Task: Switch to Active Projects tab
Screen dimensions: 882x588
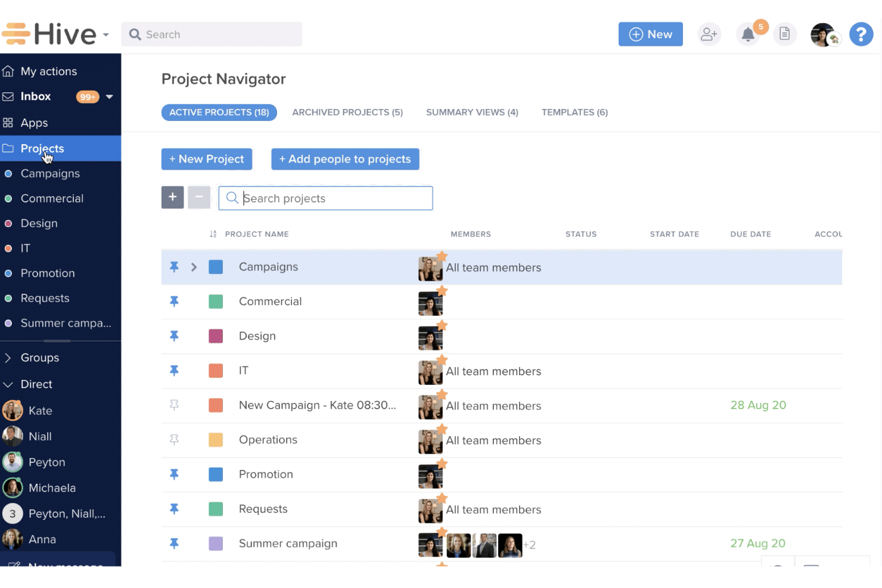Action: (219, 112)
